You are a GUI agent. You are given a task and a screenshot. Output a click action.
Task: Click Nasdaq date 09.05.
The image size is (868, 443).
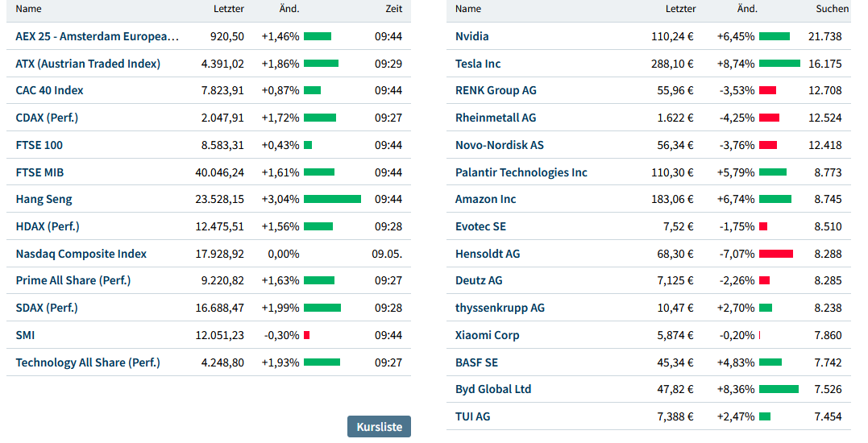[x=387, y=254]
